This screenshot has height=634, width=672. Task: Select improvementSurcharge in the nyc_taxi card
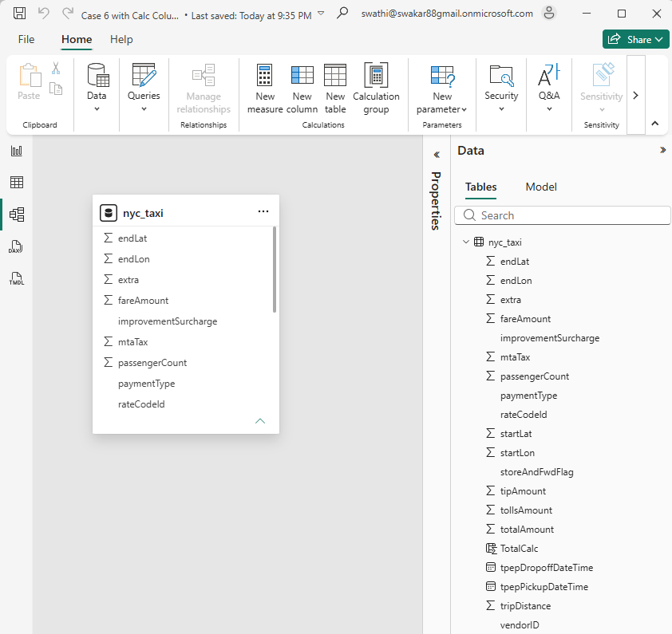168,321
